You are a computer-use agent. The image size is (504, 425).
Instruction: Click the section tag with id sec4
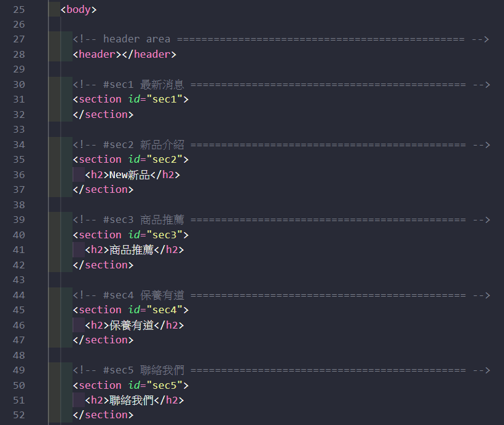tap(100, 310)
